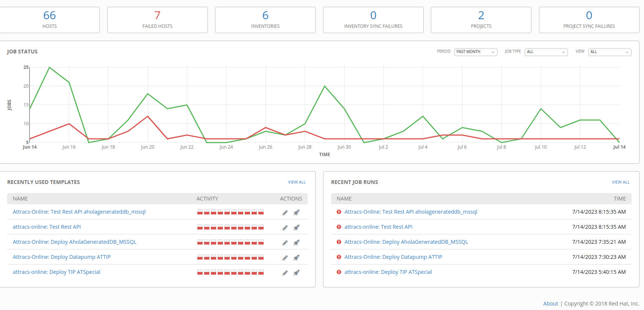Click failed status icon beside Deploy Datapump ATTIP job
644x310 pixels.
coord(339,257)
